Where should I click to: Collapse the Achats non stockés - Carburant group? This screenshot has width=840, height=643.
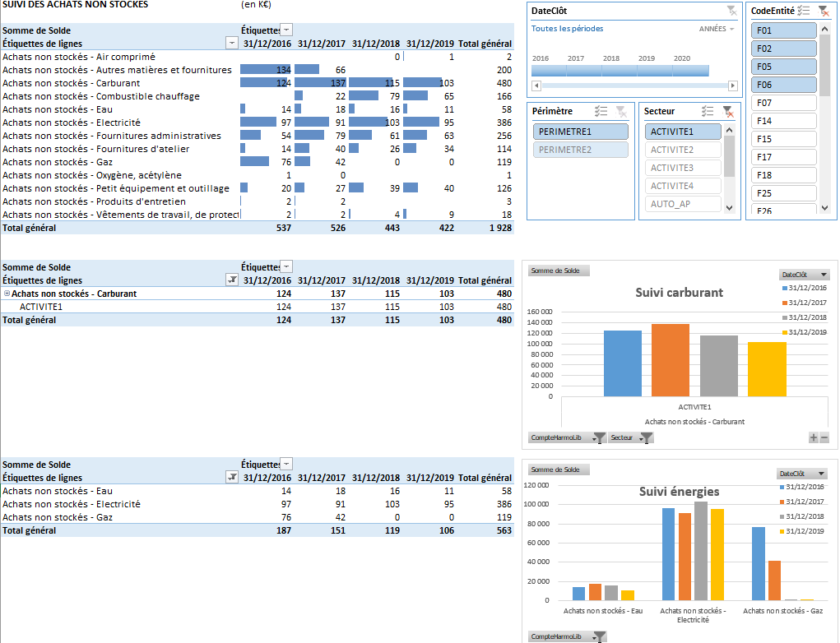click(7, 294)
